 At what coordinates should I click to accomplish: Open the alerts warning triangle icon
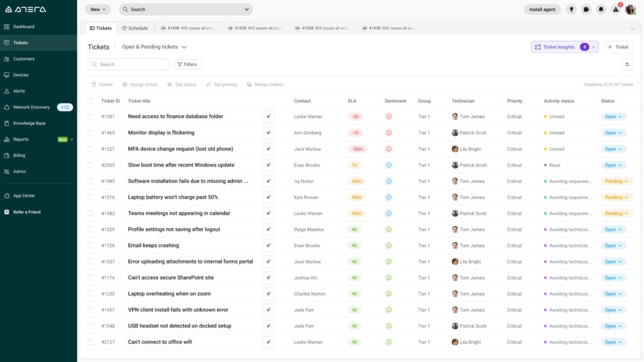616,9
